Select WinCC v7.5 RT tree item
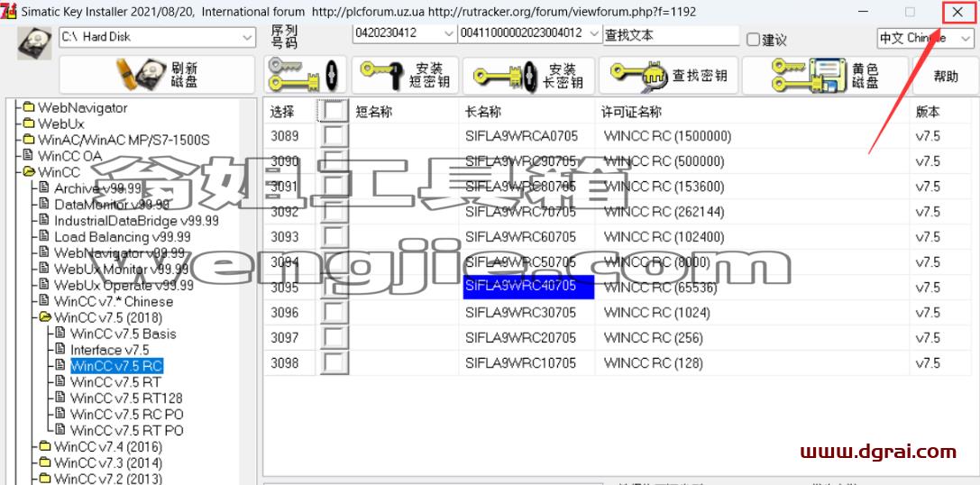 click(115, 382)
